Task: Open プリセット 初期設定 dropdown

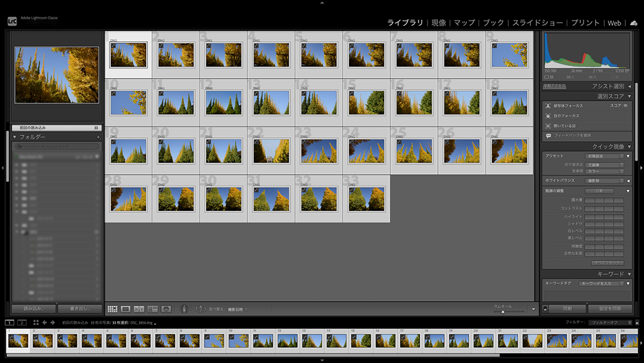Action: pyautogui.click(x=604, y=156)
